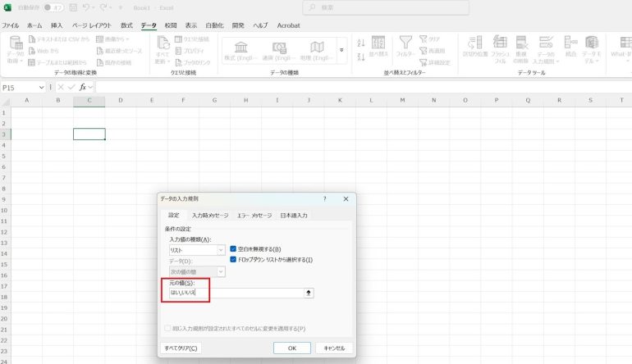Open the Name Box dropdown arrow
Screen dimensions: 632x364
click(42, 87)
